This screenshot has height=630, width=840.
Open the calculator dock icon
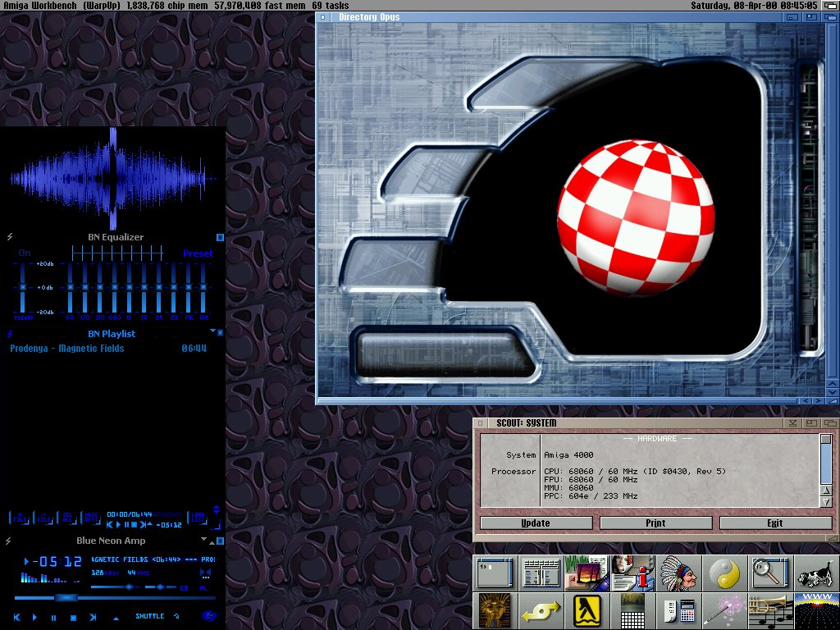(x=679, y=610)
